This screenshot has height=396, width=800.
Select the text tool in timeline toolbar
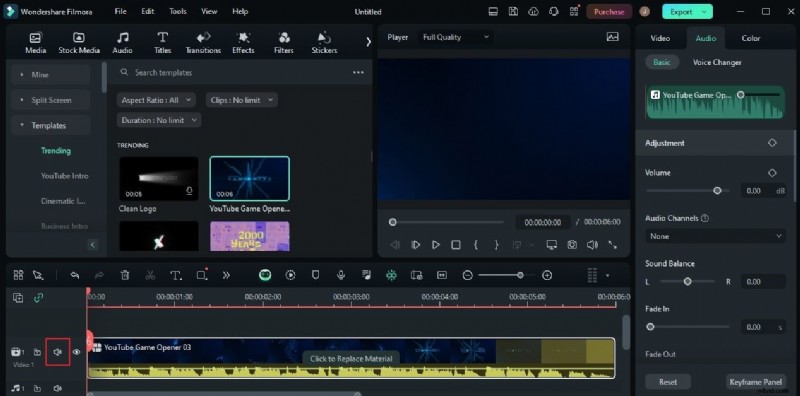point(176,276)
